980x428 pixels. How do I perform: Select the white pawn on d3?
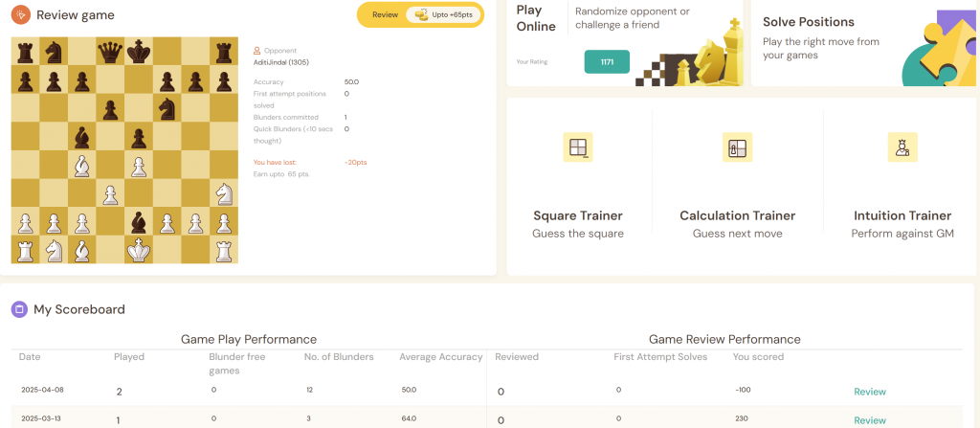110,194
